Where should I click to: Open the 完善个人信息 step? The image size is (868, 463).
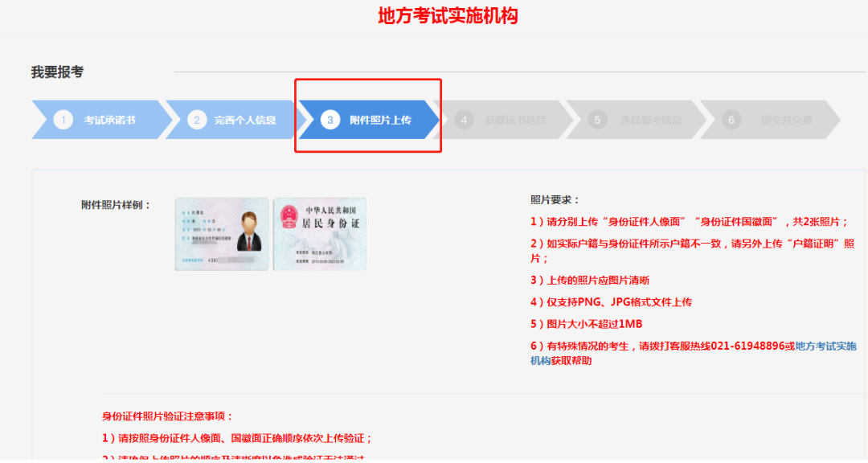[245, 120]
